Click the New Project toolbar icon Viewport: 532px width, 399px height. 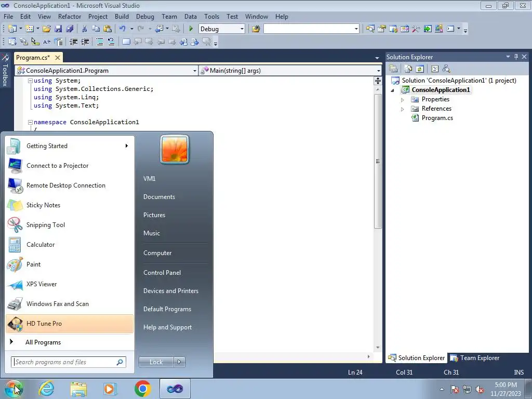(12, 29)
